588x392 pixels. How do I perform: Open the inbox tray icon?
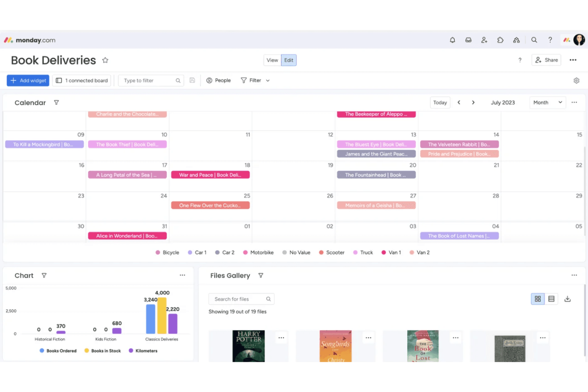[468, 40]
